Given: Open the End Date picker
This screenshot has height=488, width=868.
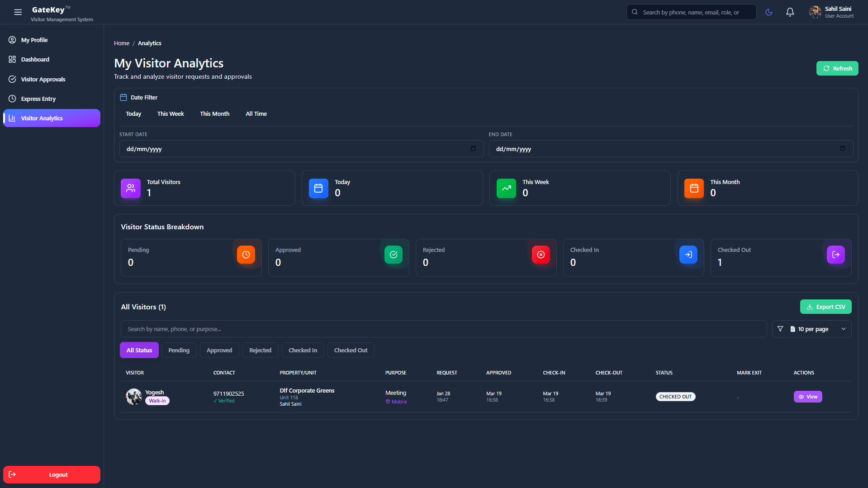Looking at the screenshot, I should tap(842, 148).
